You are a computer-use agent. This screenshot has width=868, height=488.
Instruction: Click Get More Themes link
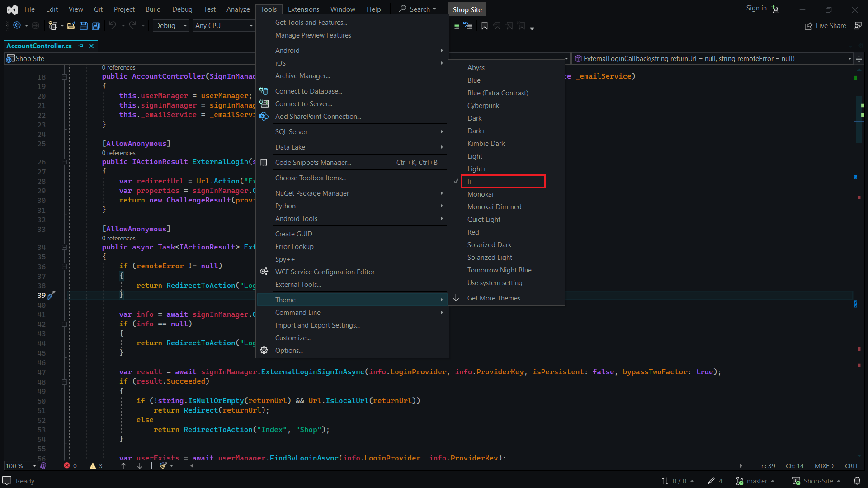[x=494, y=298]
